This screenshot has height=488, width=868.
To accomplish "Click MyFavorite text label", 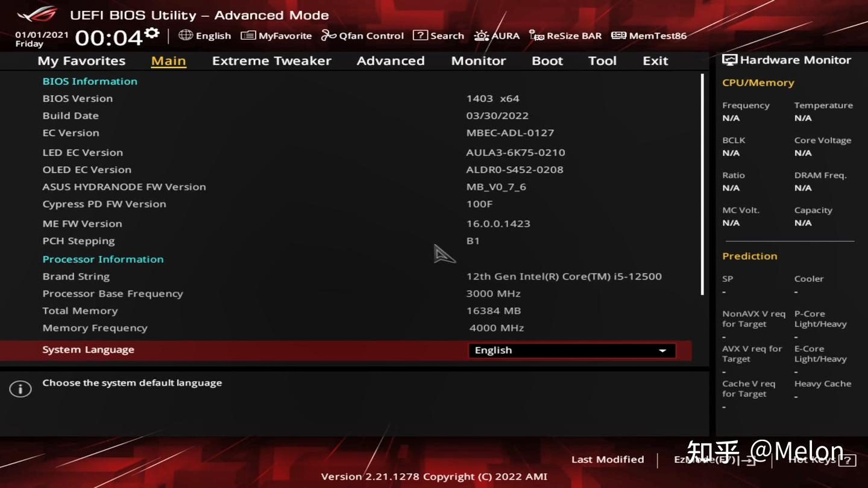I will pyautogui.click(x=285, y=36).
